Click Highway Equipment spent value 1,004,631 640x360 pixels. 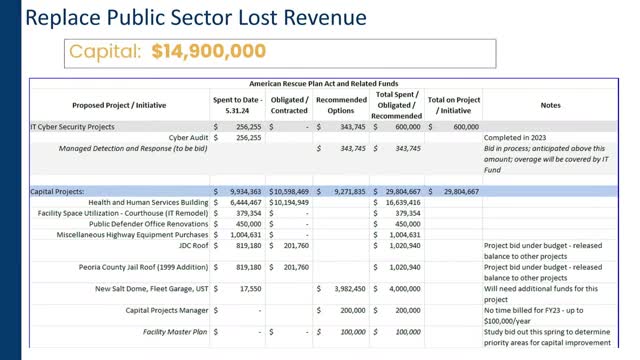(x=245, y=235)
